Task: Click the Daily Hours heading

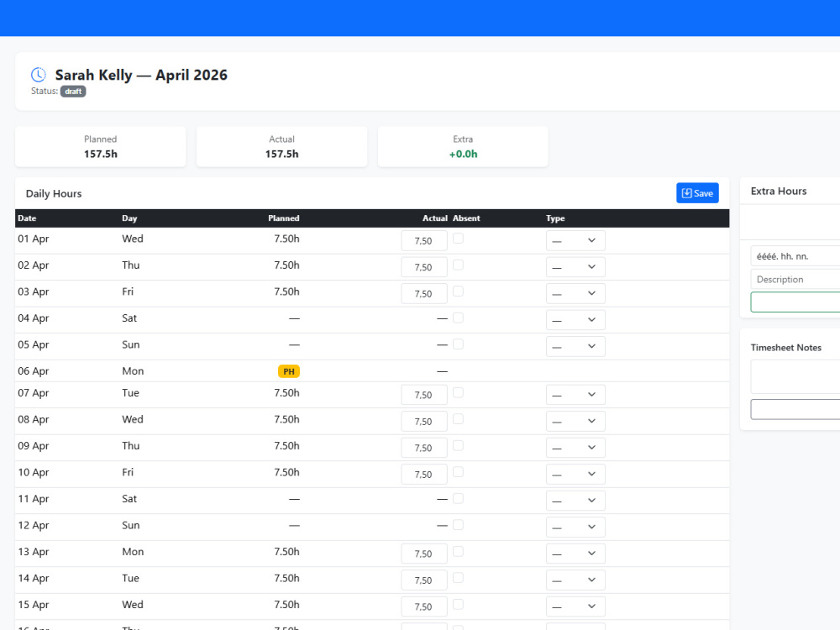Action: tap(54, 194)
